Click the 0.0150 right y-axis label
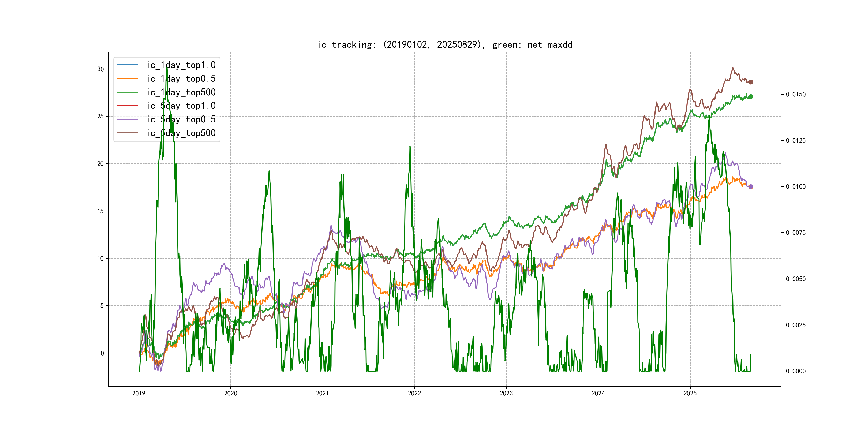 point(796,94)
